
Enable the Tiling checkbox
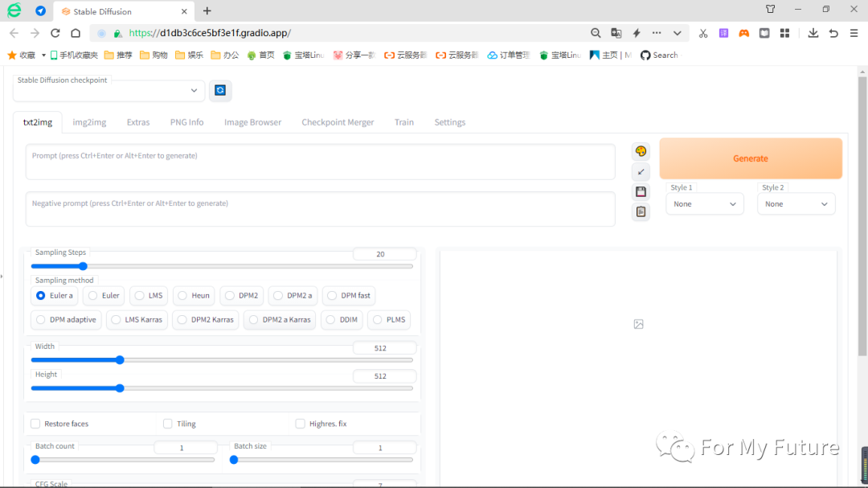pyautogui.click(x=168, y=424)
